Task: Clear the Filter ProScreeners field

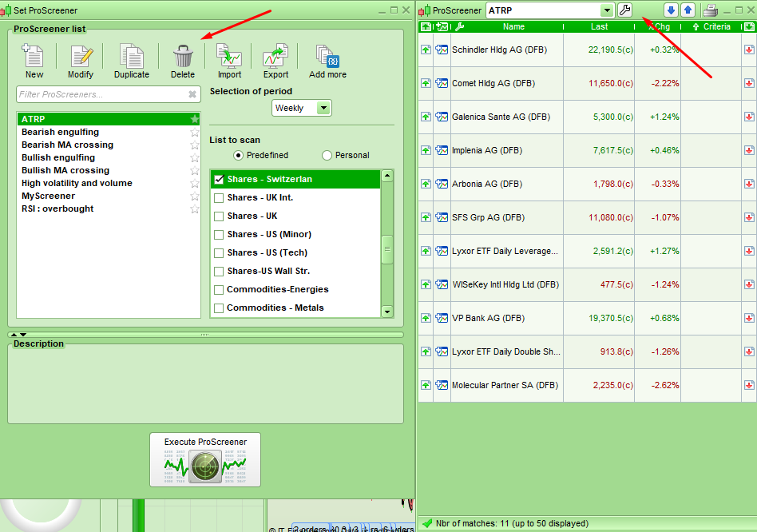Action: point(192,94)
